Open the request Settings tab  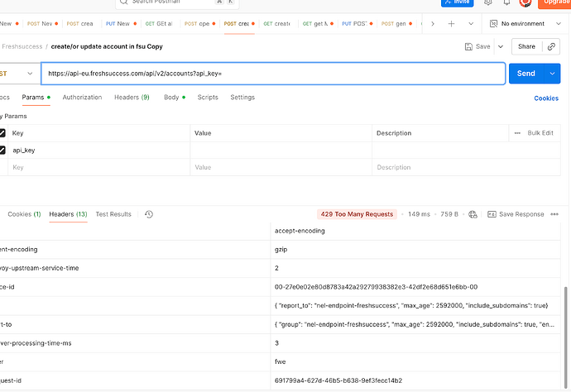242,98
